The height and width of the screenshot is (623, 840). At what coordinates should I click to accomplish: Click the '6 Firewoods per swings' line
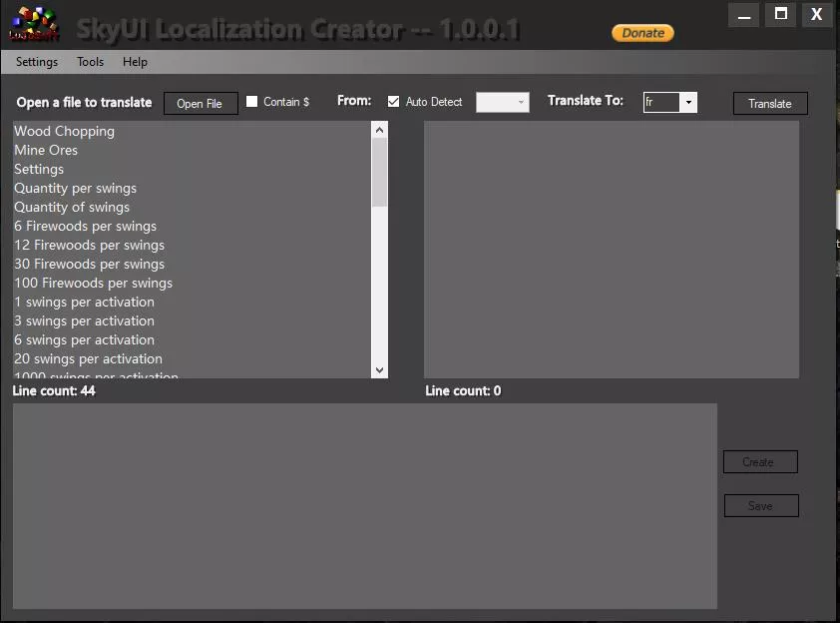pyautogui.click(x=86, y=227)
